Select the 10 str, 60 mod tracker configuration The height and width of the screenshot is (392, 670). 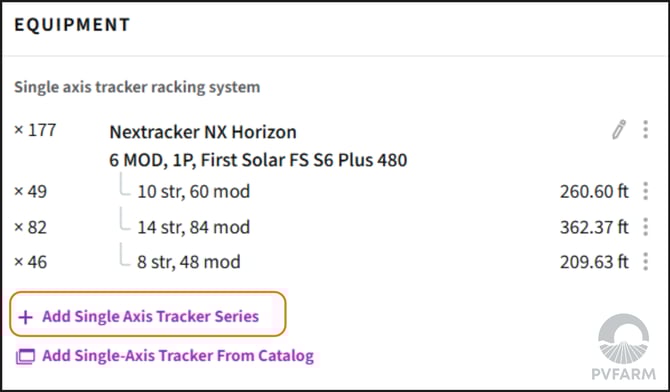point(194,191)
